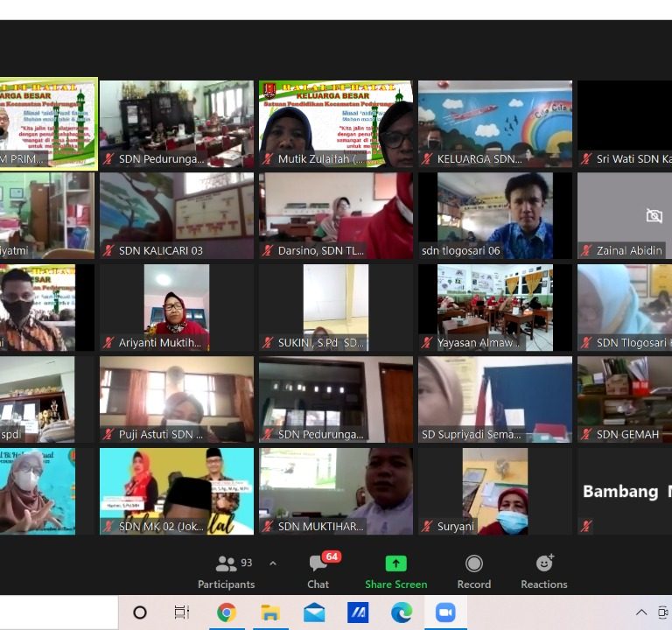
Task: Select Yayasan Almaw classroom tile
Action: tap(495, 307)
